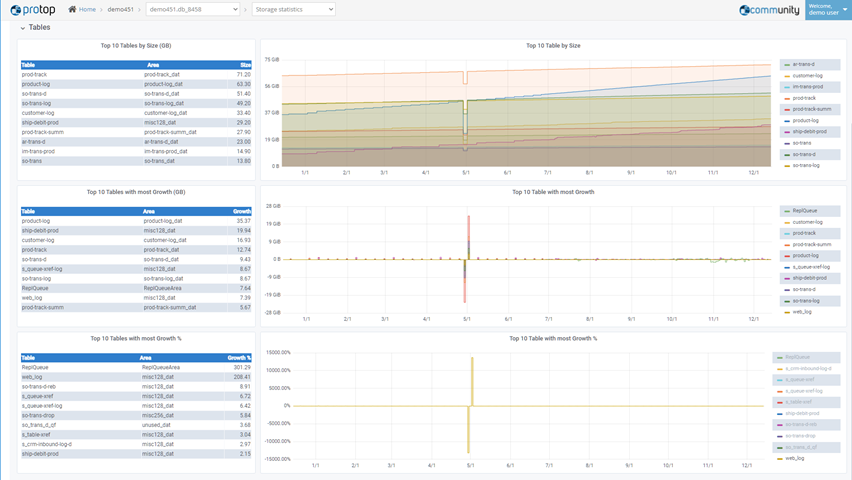The image size is (852, 480).
Task: Sort Top 10 Tables by Size by Size column
Action: (x=245, y=65)
